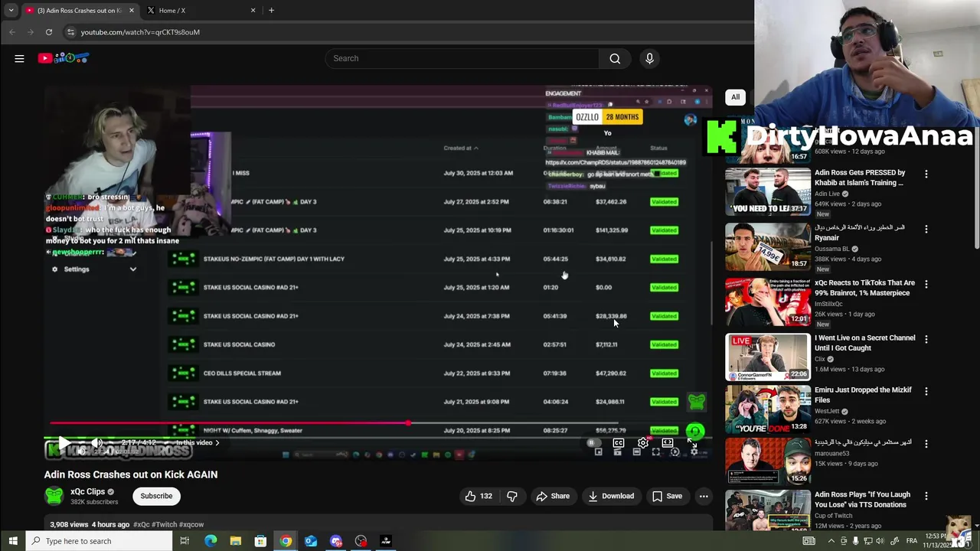Open 'I Went Live on a Secret Channel' thumbnail
980x551 pixels.
coord(768,357)
